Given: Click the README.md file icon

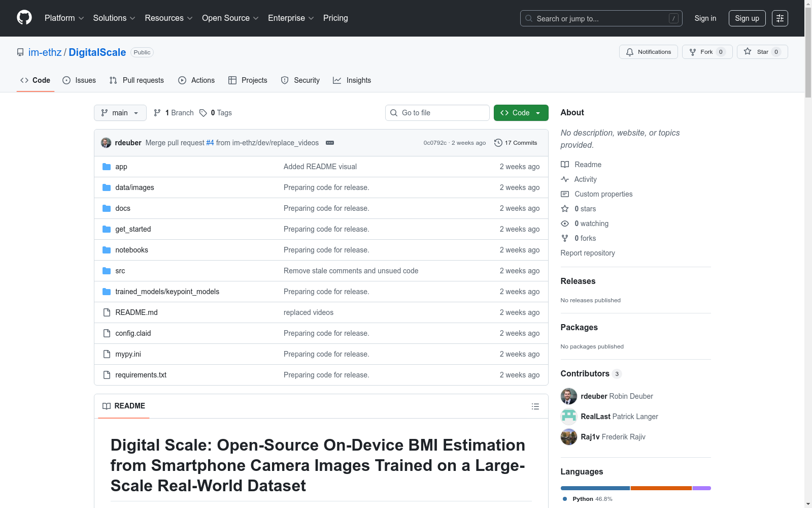Looking at the screenshot, I should (107, 312).
